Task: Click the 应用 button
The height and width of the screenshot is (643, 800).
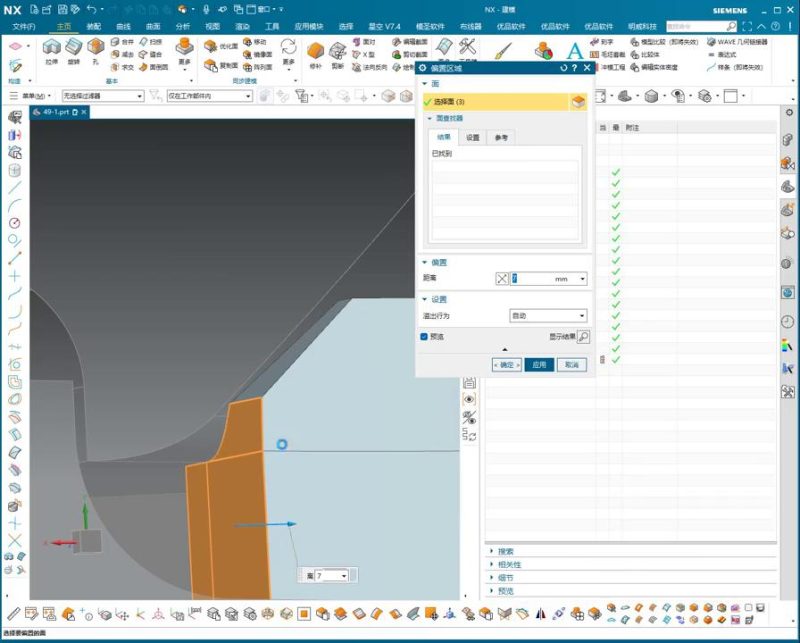Action: [x=539, y=365]
